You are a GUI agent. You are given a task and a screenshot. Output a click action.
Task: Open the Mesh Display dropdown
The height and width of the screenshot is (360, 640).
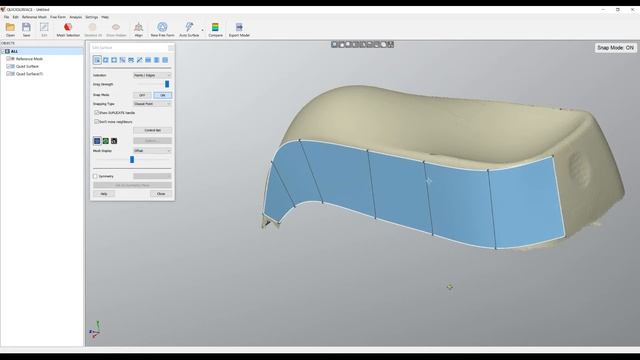pyautogui.click(x=152, y=151)
